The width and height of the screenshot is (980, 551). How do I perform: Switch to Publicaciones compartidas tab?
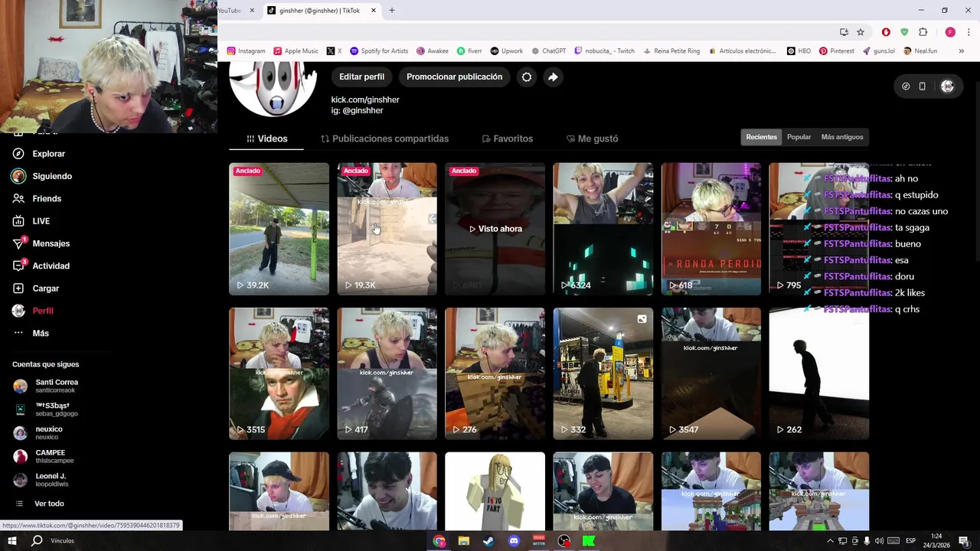[384, 139]
